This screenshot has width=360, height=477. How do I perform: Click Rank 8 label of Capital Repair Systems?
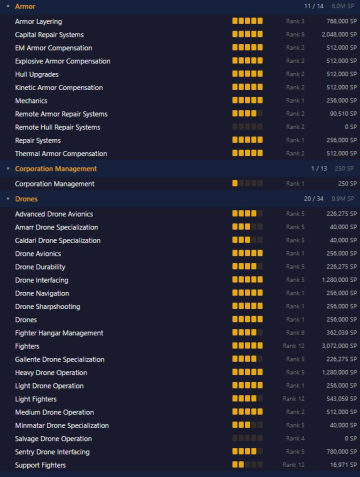coord(295,35)
